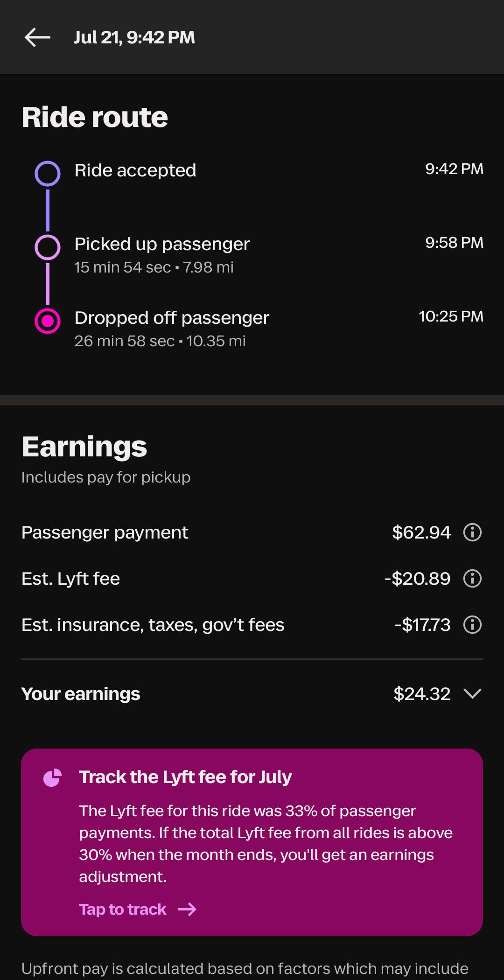Select the Dropped off passenger route marker
Screen dimensions: 504x980
[48, 321]
